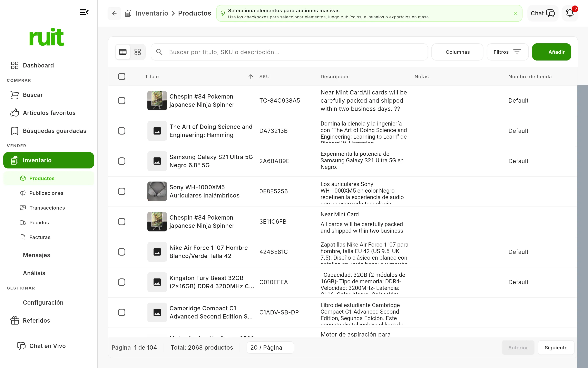Click placeholder image for Samsung Galaxy S21

click(x=157, y=161)
